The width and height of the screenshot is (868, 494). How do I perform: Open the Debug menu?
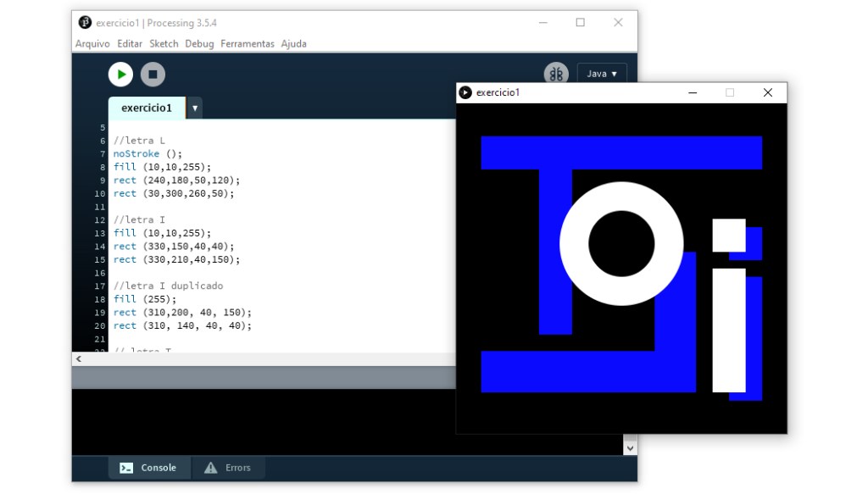pos(199,44)
